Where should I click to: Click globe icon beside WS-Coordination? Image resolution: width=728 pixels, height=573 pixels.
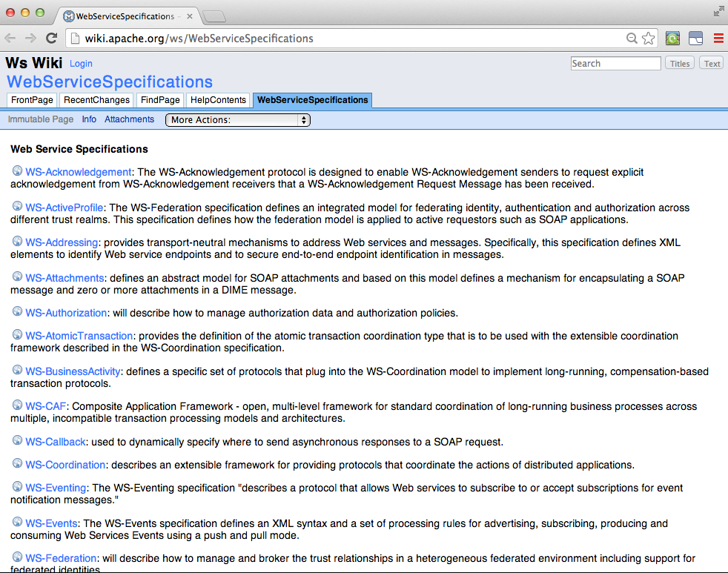click(17, 463)
